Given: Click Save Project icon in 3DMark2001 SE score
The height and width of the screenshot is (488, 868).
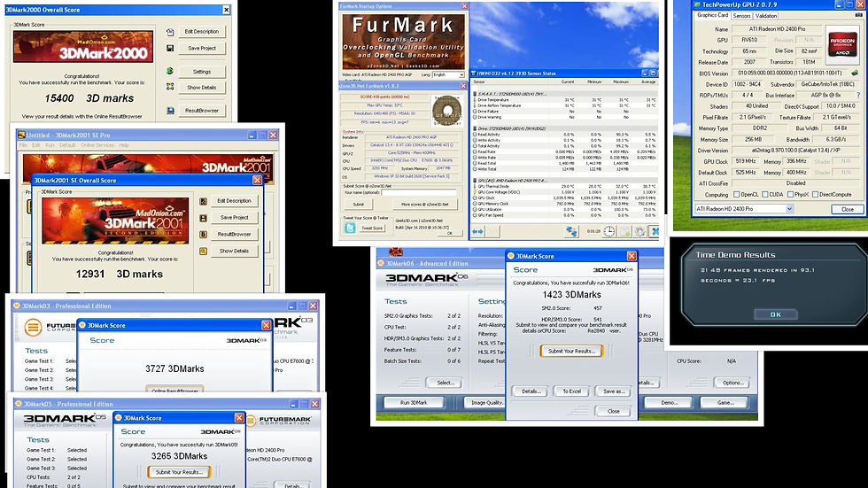Looking at the screenshot, I should click(x=203, y=218).
